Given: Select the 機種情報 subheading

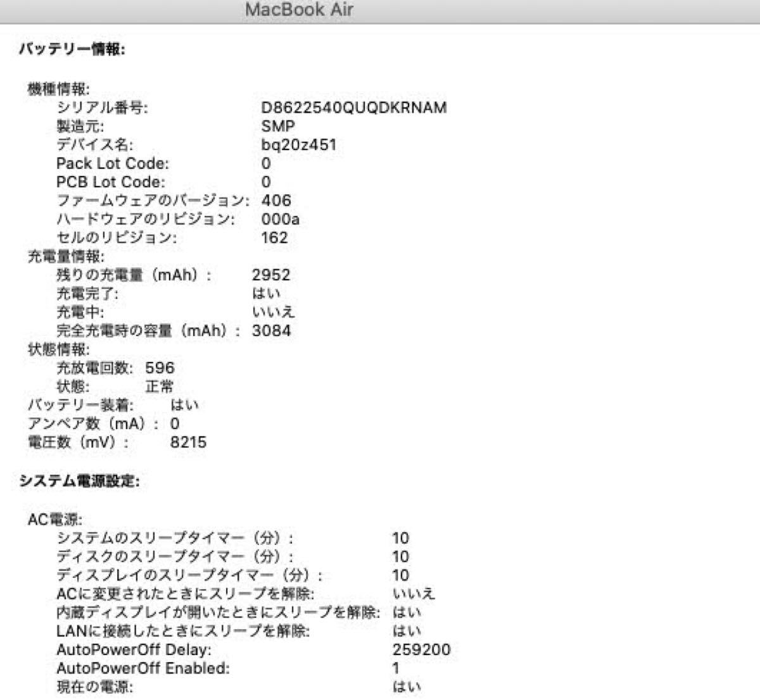Looking at the screenshot, I should tap(59, 89).
